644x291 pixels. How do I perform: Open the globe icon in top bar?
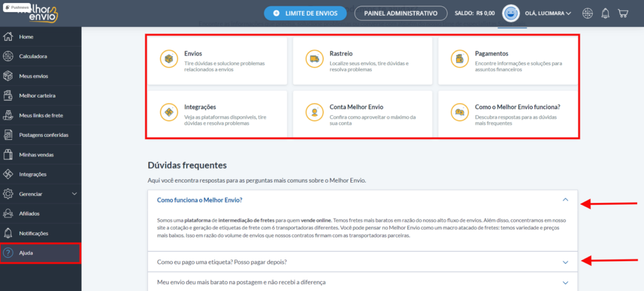tap(588, 13)
